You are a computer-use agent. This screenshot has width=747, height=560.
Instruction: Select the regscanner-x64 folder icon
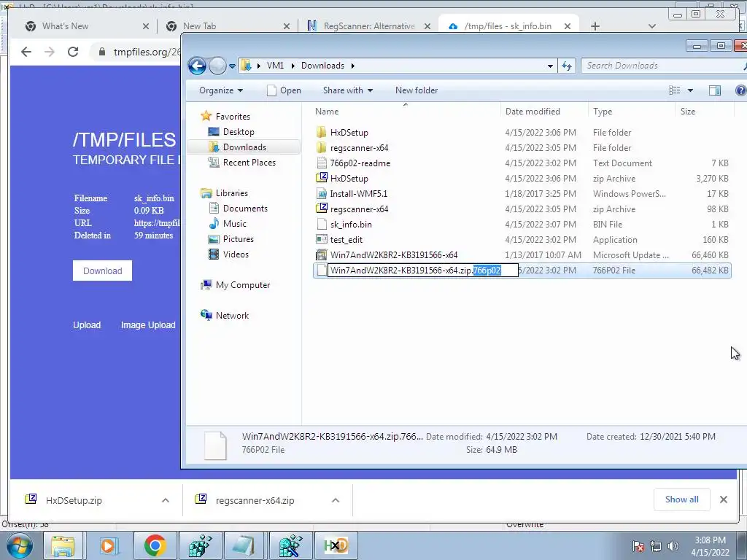click(322, 147)
